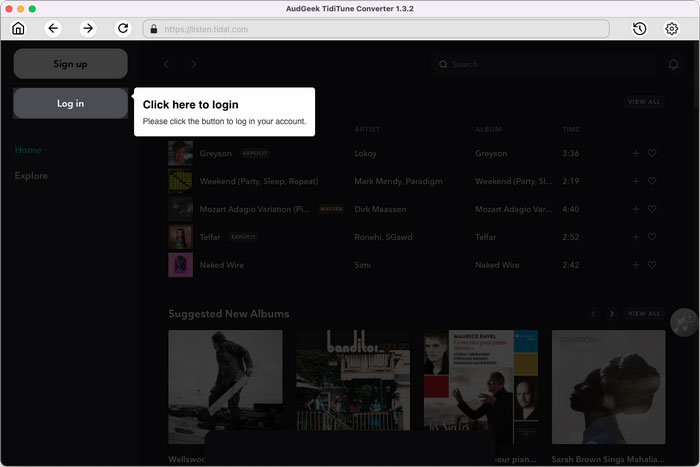
Task: Click the Tidal page forward chevron
Action: point(194,64)
